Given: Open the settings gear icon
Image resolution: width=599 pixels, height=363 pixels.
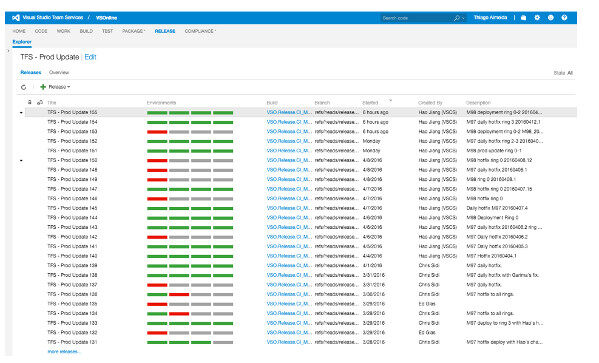Looking at the screenshot, I should pyautogui.click(x=537, y=18).
